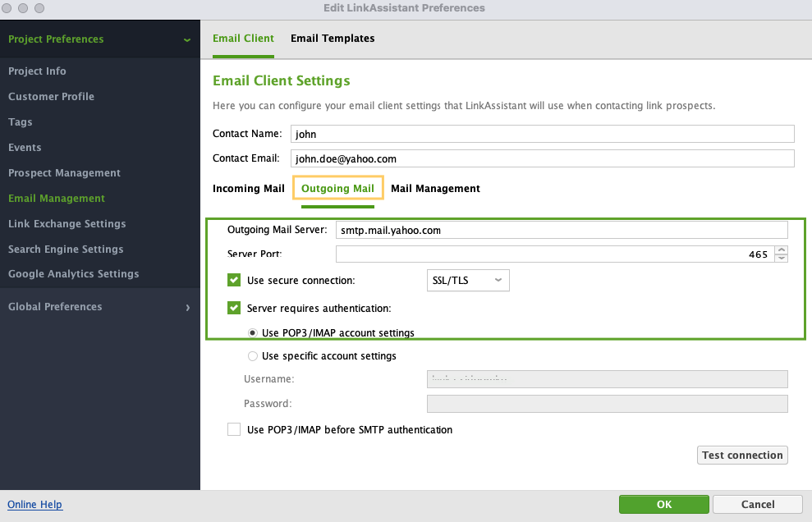812x522 pixels.
Task: Expand the Global Preferences section
Action: [187, 307]
